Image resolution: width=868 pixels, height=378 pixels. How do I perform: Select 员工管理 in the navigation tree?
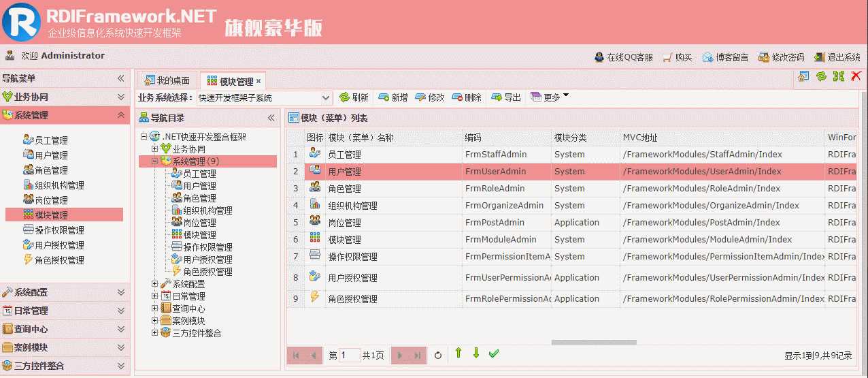(x=199, y=174)
